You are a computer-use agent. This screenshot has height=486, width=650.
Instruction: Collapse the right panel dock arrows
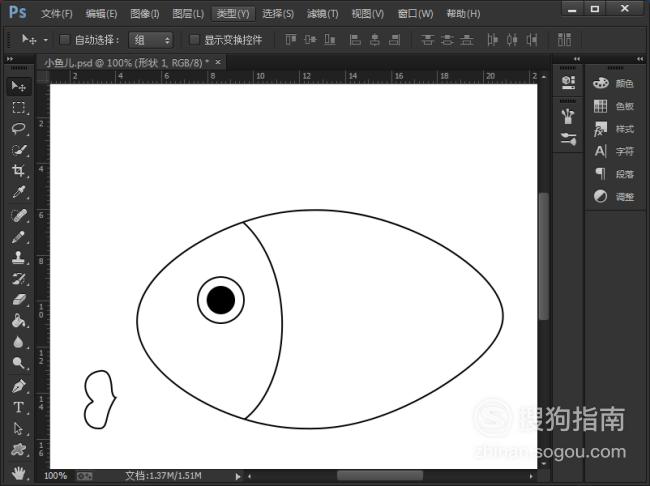click(x=640, y=59)
